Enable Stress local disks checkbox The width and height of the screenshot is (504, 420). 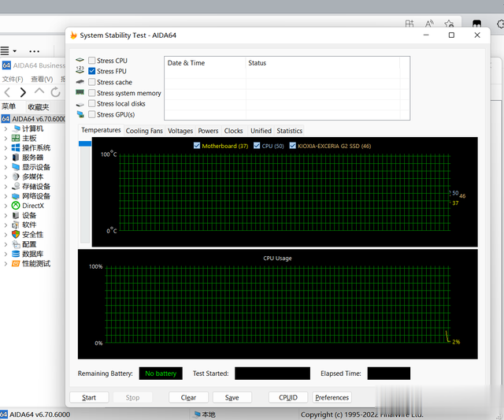92,103
